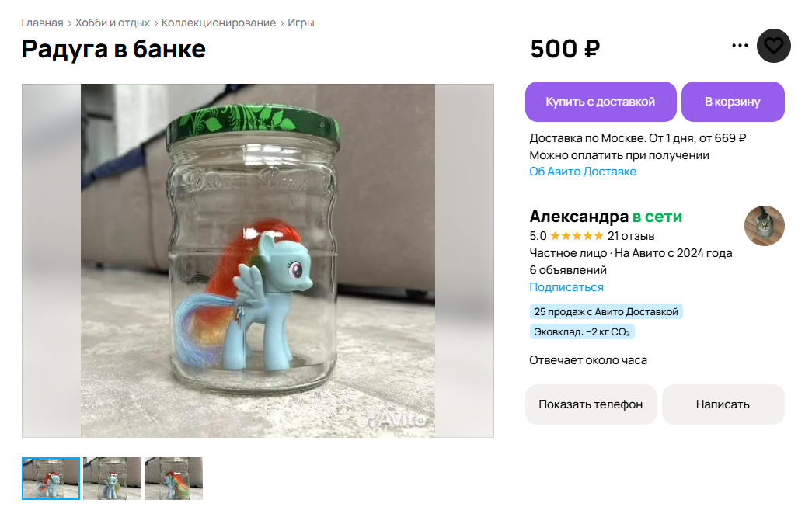The width and height of the screenshot is (812, 524).
Task: Open the three-dots more options menu
Action: point(740,46)
